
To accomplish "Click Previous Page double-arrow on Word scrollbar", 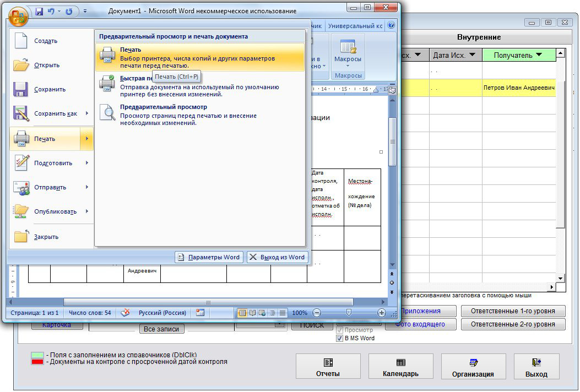I will [x=392, y=274].
